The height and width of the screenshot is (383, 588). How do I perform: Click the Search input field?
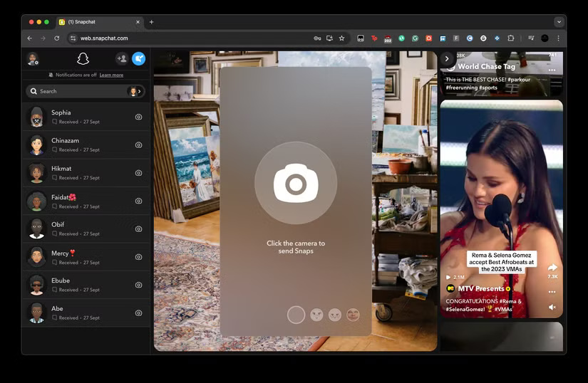point(86,91)
